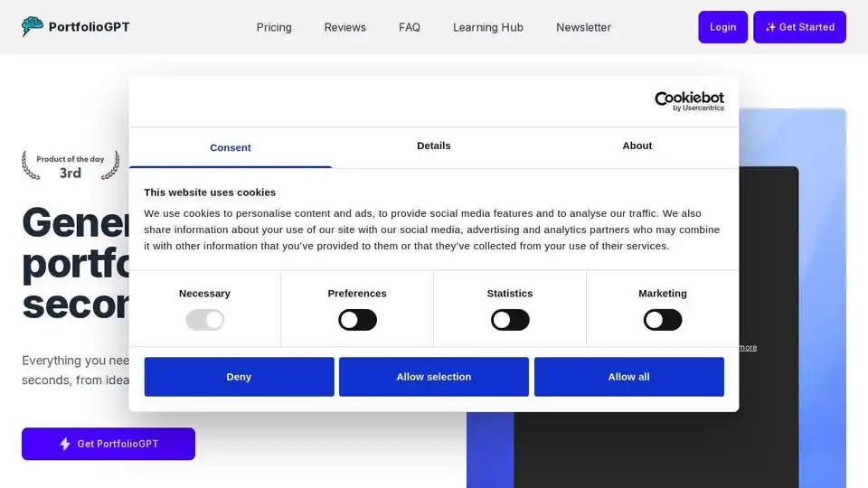The width and height of the screenshot is (868, 488).
Task: Open the Pricing page from navigation
Action: [x=274, y=27]
